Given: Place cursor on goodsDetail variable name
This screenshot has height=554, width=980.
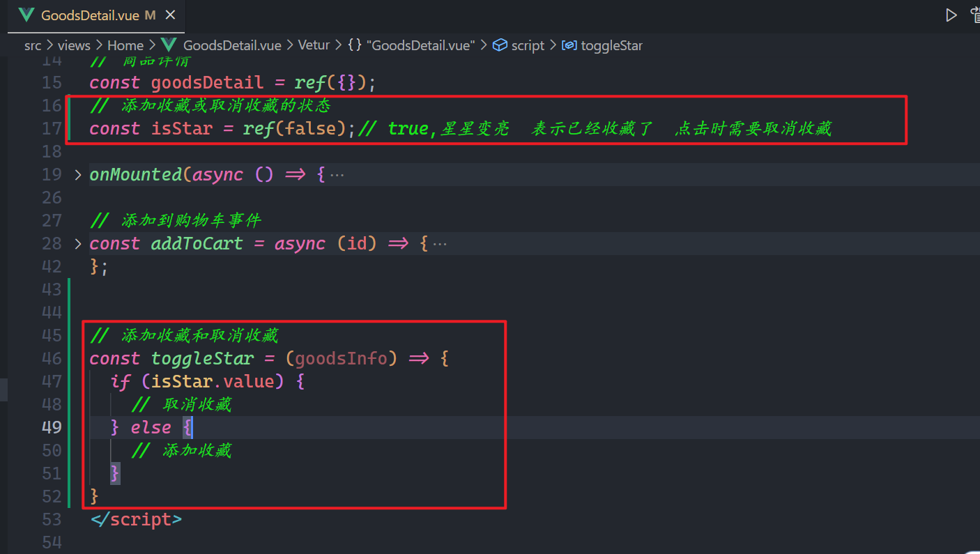Looking at the screenshot, I should coord(207,83).
